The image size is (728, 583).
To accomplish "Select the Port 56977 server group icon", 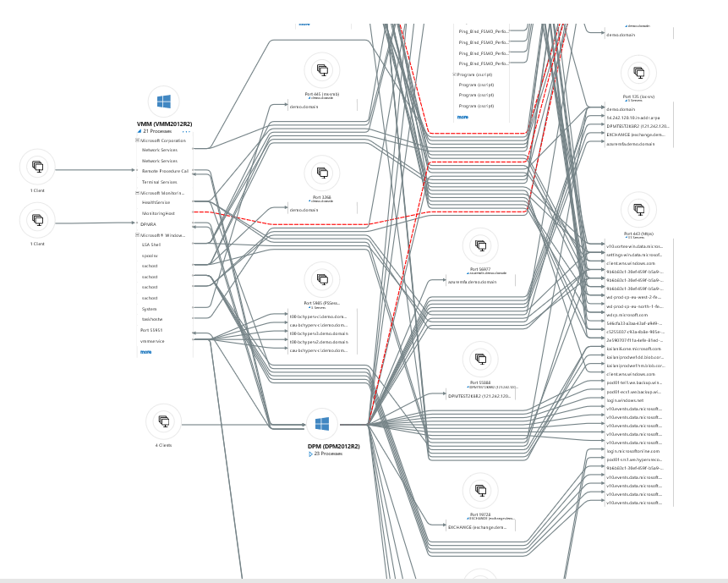I will point(480,245).
